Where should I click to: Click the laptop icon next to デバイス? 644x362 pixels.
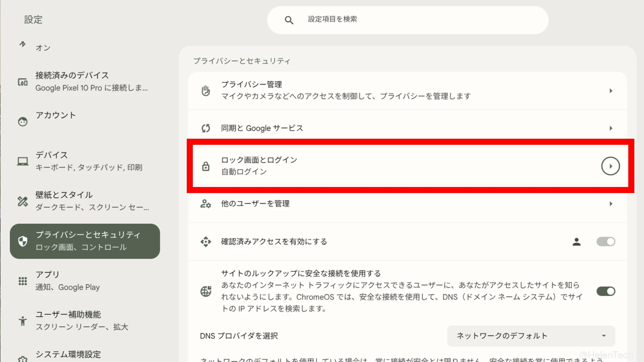click(x=23, y=161)
